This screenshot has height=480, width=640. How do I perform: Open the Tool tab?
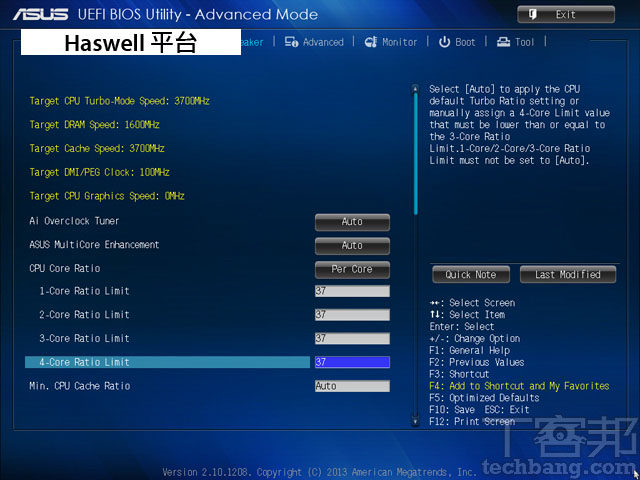pyautogui.click(x=515, y=42)
